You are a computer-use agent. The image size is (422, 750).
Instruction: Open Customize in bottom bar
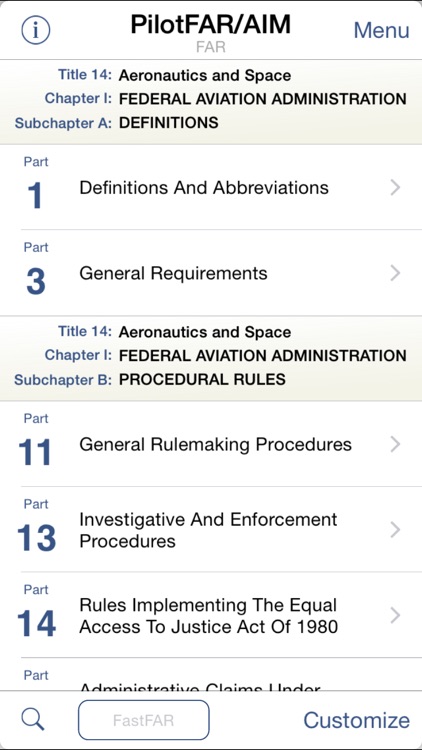coord(356,720)
